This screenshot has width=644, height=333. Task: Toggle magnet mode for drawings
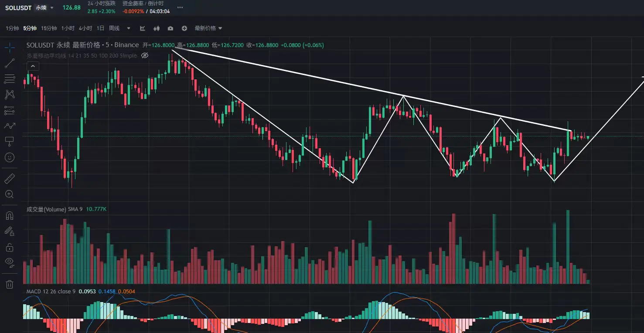[9, 215]
